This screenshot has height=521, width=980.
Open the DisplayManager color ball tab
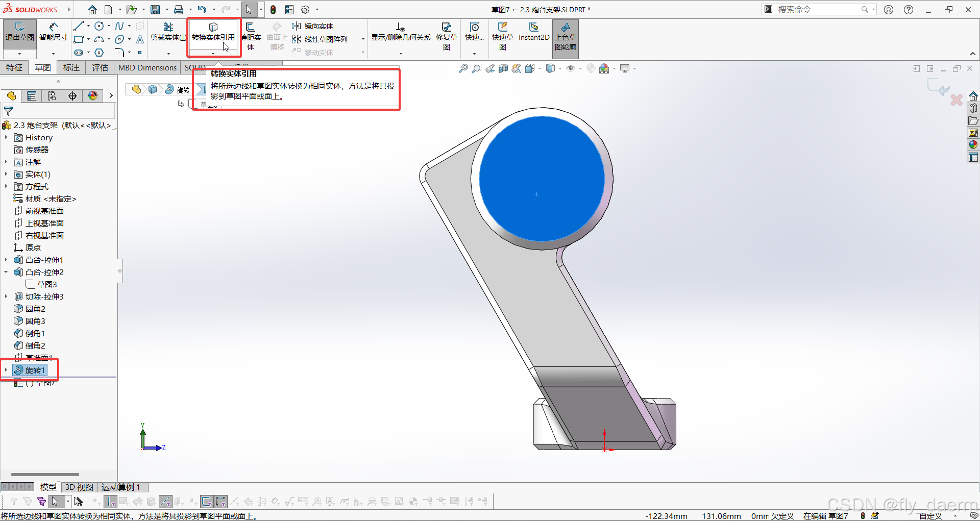tap(93, 96)
